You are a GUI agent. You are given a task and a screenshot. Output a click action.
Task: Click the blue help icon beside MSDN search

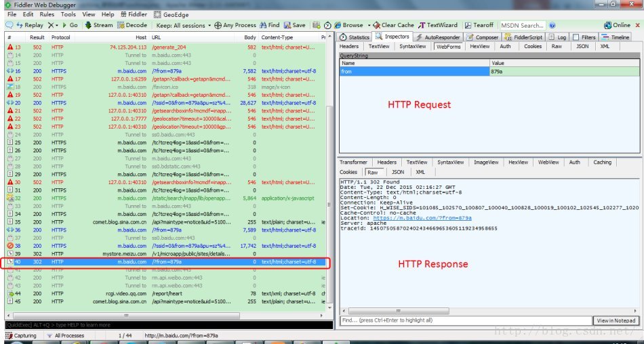click(x=552, y=25)
